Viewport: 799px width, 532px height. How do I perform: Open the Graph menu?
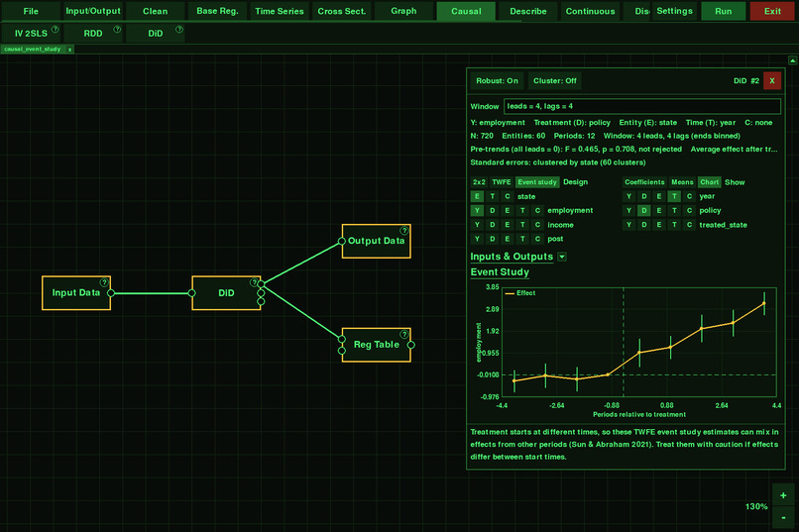403,11
